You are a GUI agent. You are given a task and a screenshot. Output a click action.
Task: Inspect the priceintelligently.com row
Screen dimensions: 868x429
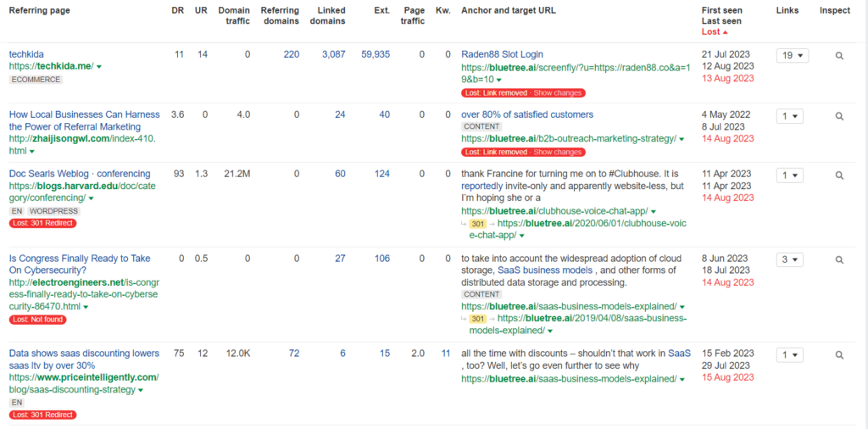click(x=839, y=355)
